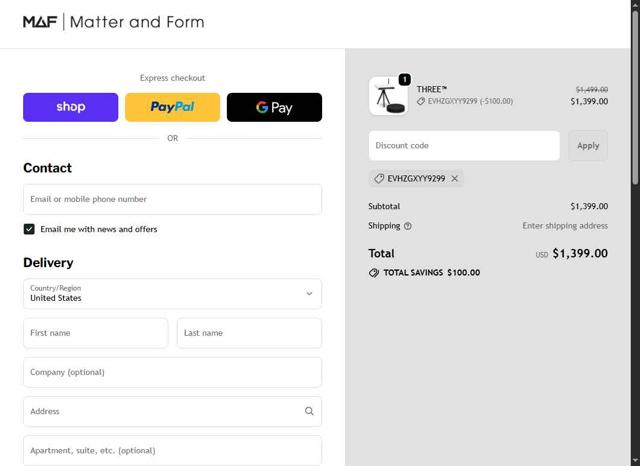
Task: Click the Company (optional) field
Action: click(172, 372)
